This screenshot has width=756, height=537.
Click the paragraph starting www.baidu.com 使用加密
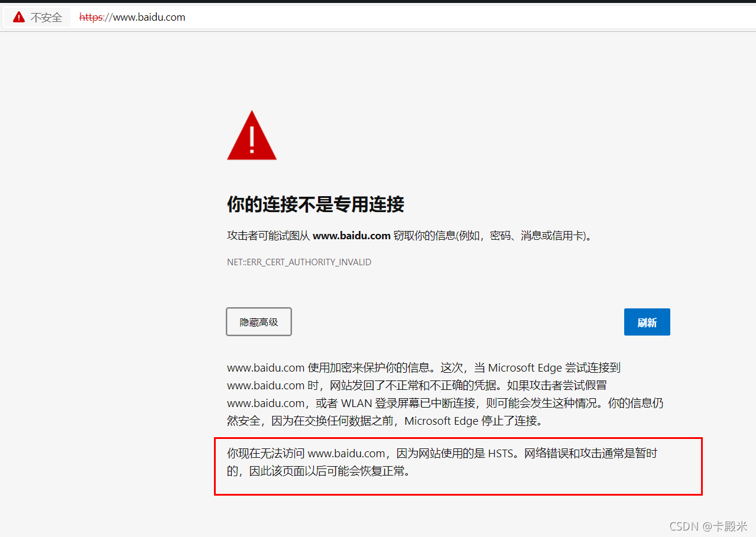tap(445, 394)
